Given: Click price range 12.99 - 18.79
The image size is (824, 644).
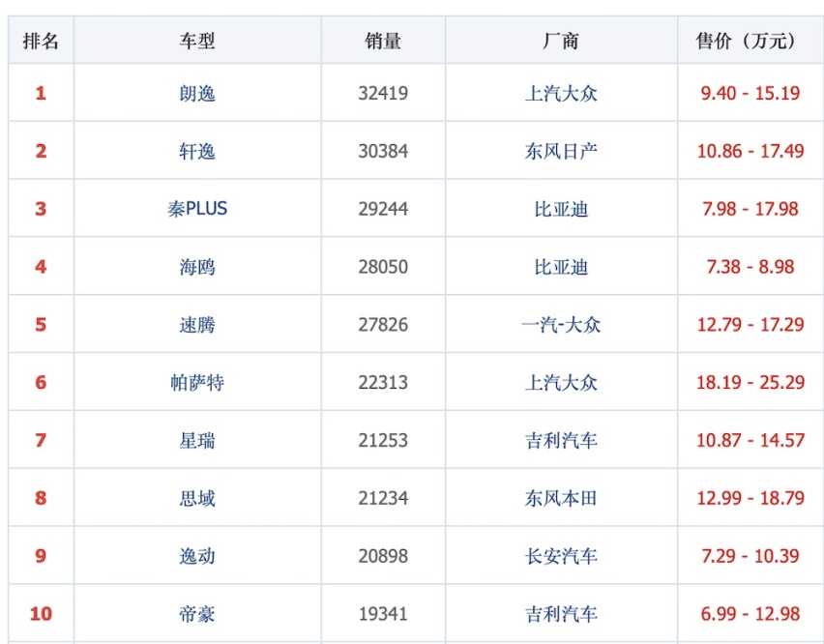Looking at the screenshot, I should (750, 498).
